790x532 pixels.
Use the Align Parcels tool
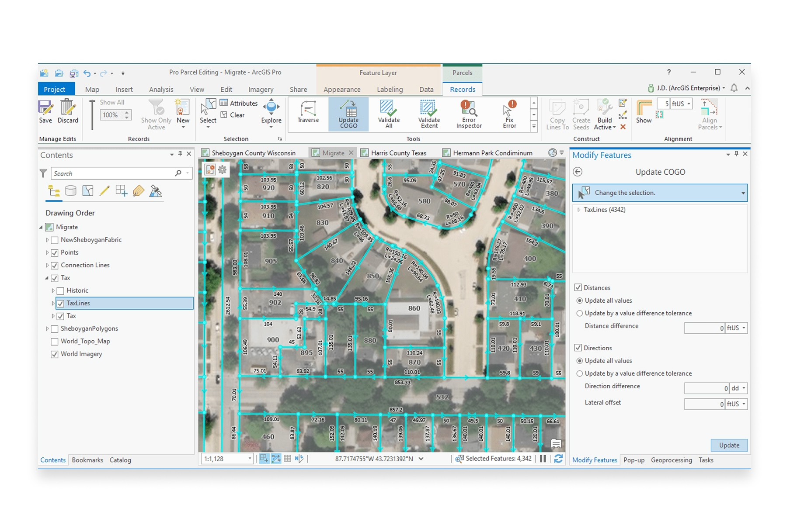[710, 114]
